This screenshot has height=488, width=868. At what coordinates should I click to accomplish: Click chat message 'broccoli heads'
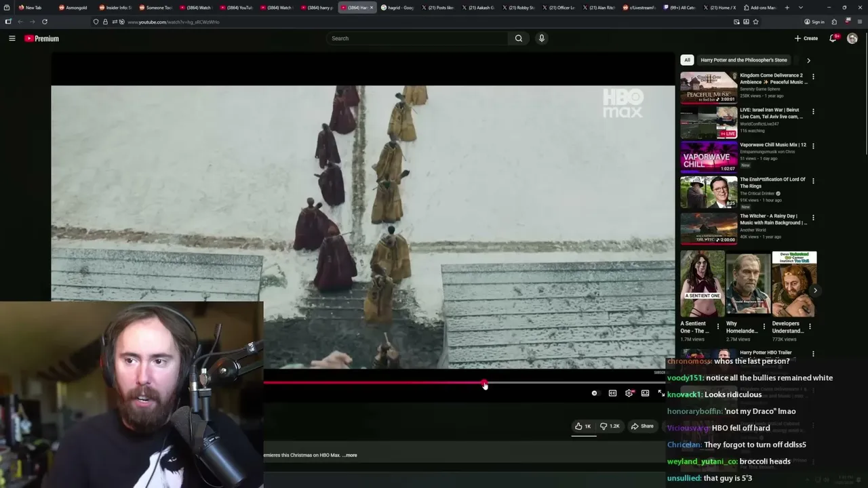coord(765,462)
